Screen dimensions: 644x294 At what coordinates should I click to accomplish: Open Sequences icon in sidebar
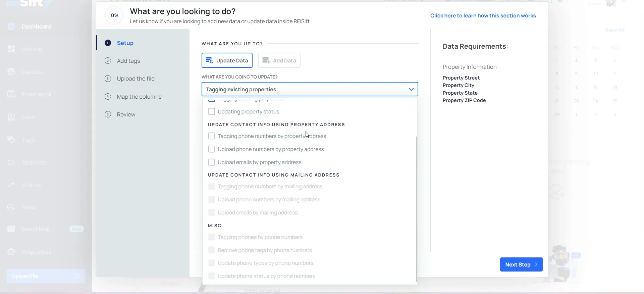pos(11,252)
